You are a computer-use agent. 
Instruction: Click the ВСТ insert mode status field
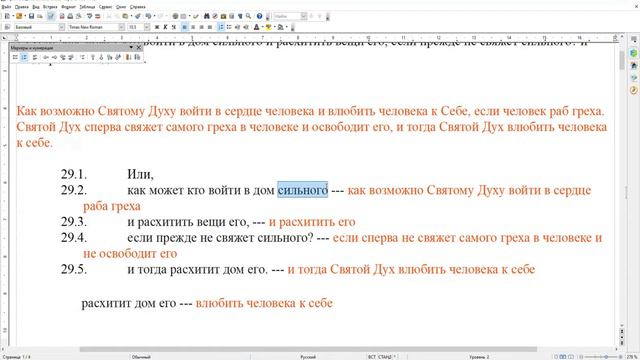click(371, 357)
